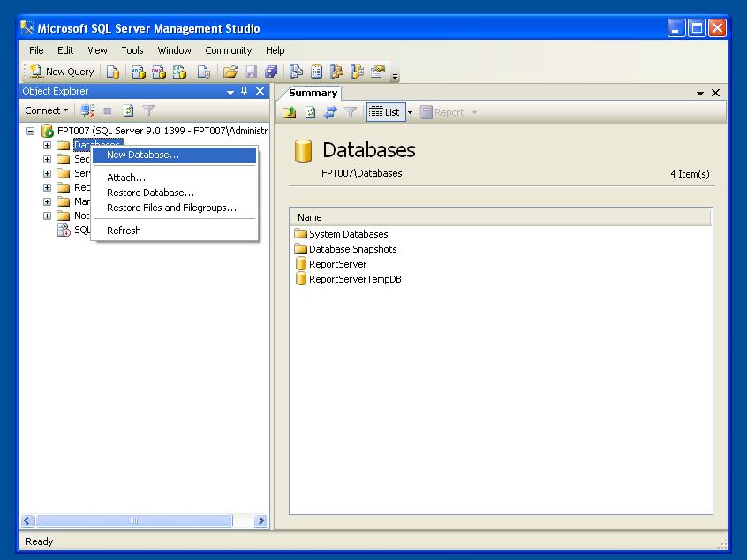Click the Up folder icon in Summary

(290, 112)
